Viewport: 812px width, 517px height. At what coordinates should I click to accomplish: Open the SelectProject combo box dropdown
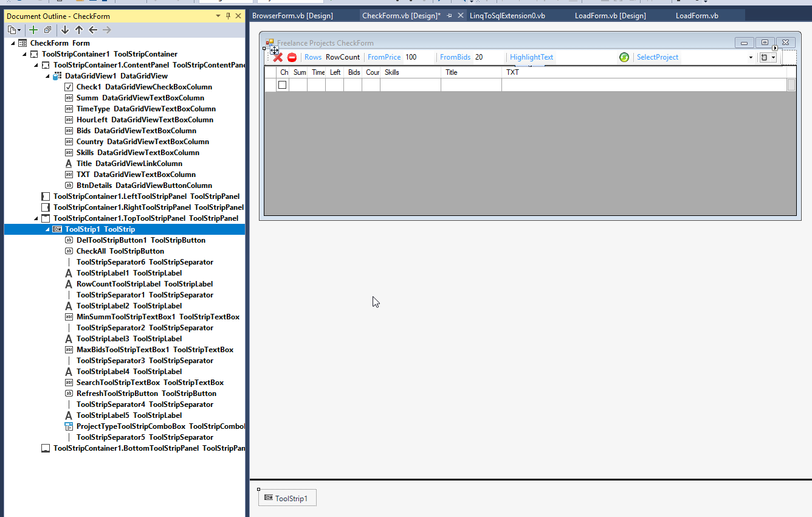(751, 58)
